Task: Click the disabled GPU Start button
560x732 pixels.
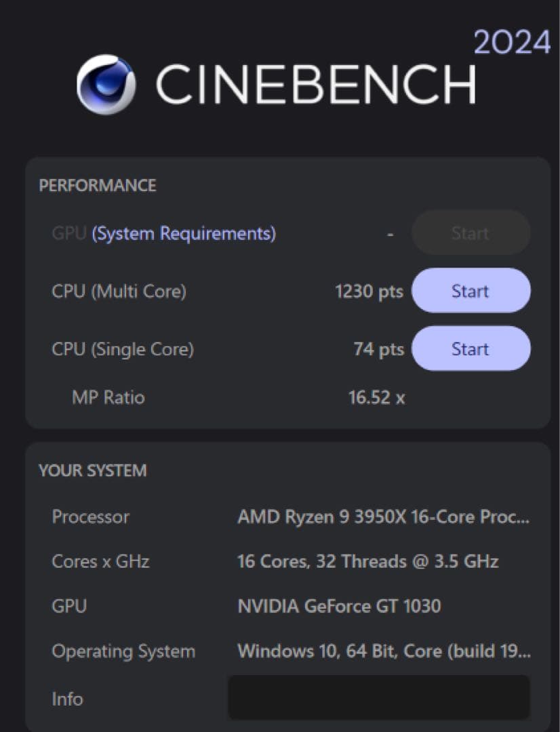Action: tap(471, 232)
